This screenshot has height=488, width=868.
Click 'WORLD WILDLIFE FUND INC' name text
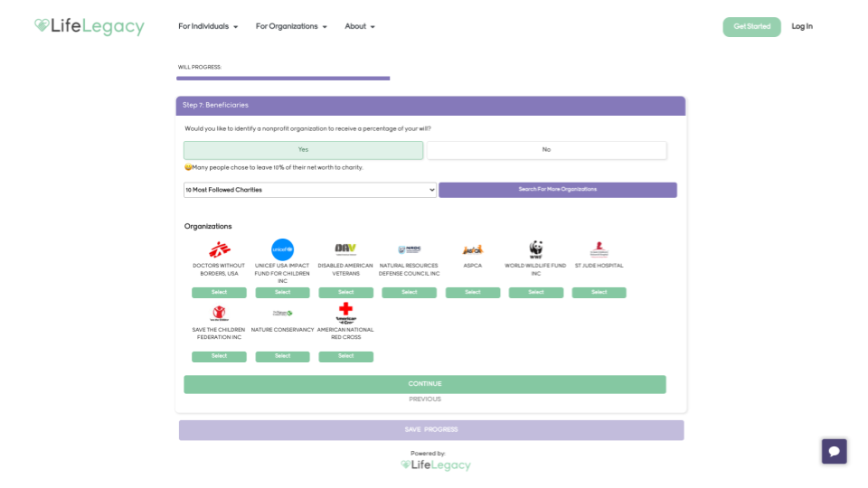(x=536, y=269)
